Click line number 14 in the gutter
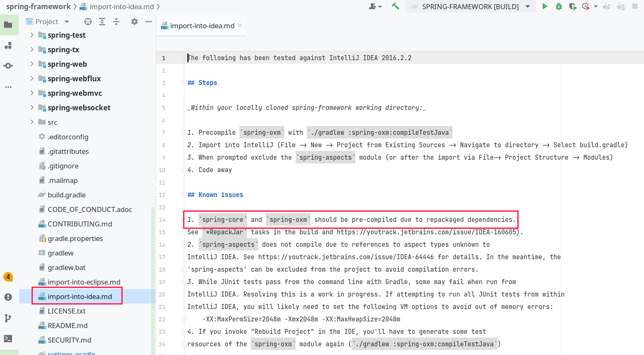The image size is (644, 355). [x=162, y=220]
